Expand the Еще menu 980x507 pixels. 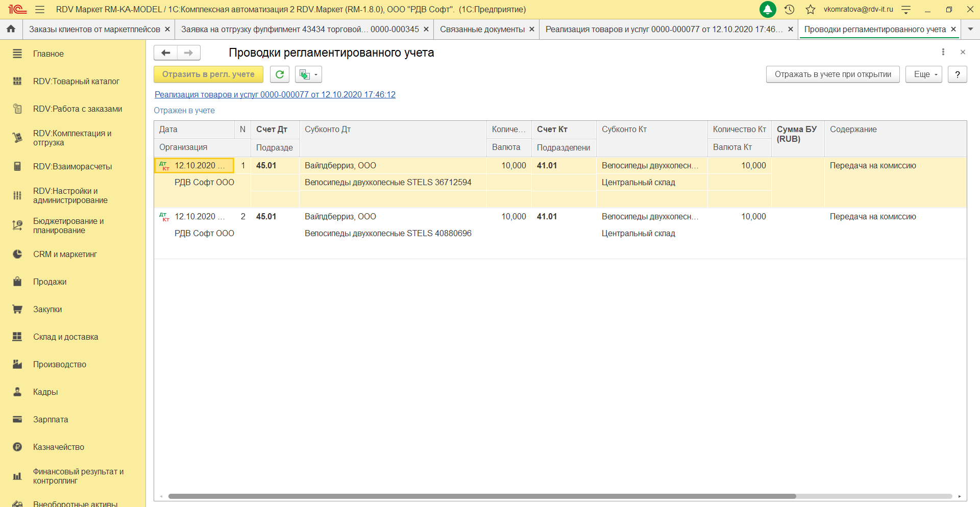coord(924,74)
